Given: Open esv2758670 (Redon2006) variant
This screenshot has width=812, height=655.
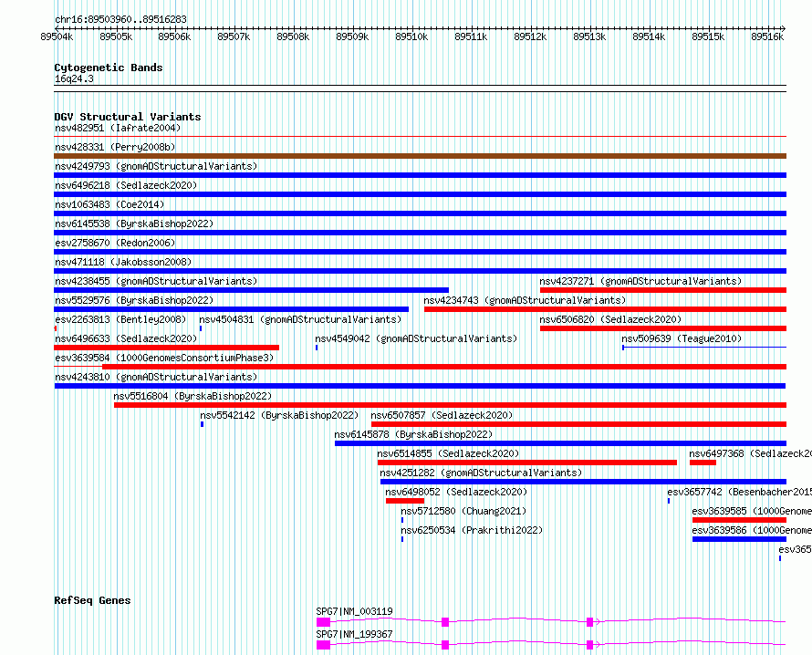Looking at the screenshot, I should (x=115, y=243).
